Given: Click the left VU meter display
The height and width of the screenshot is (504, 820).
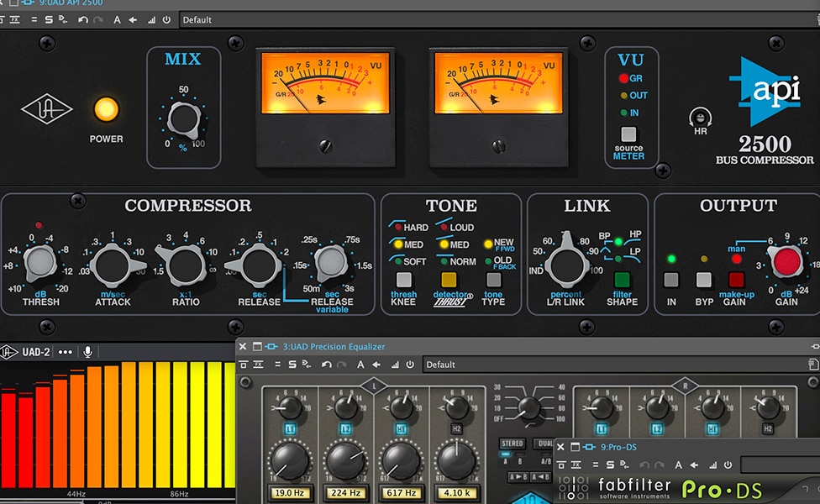Looking at the screenshot, I should pos(325,82).
